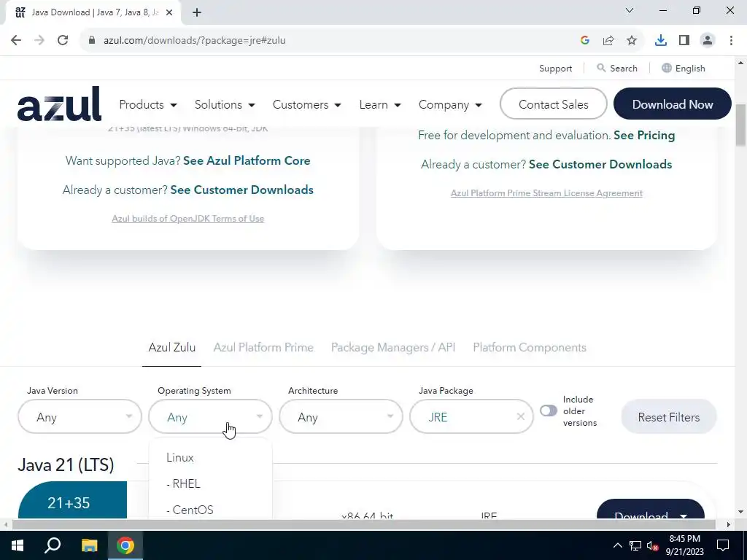747x560 pixels.
Task: Switch to Azul Platform Prime tab
Action: click(x=263, y=348)
